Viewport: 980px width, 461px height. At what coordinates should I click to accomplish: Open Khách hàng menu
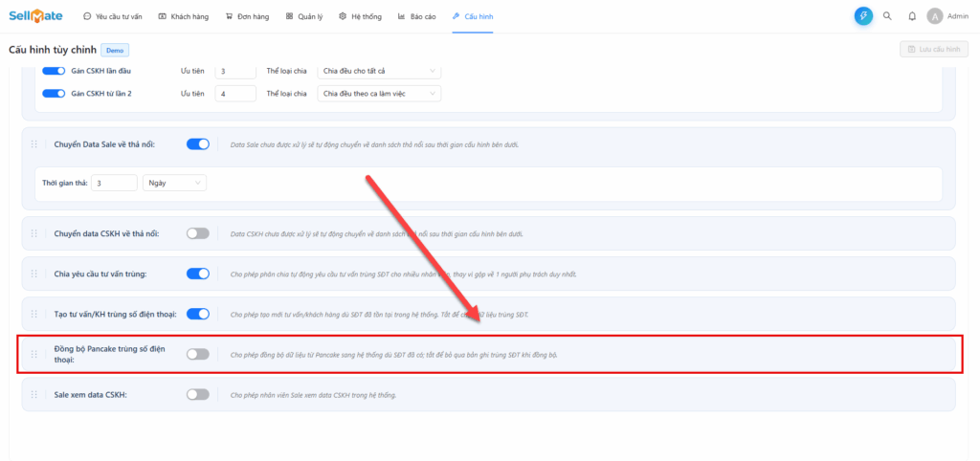pyautogui.click(x=184, y=17)
